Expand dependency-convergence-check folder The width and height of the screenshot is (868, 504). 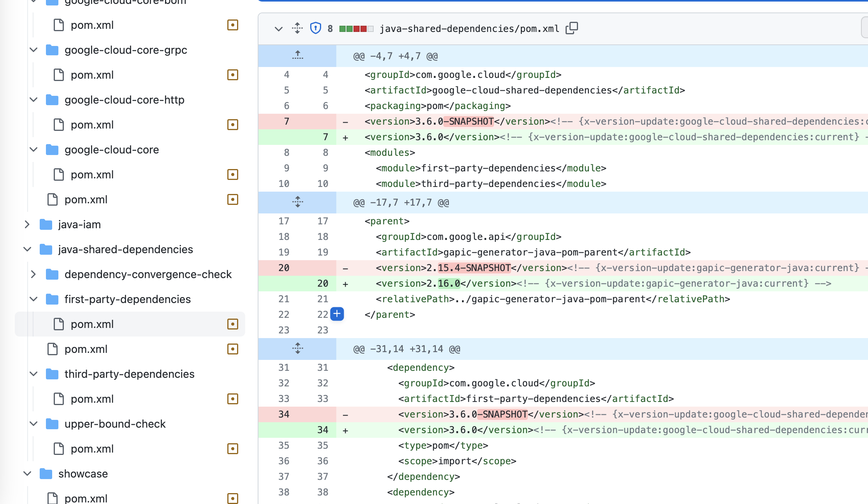click(33, 274)
